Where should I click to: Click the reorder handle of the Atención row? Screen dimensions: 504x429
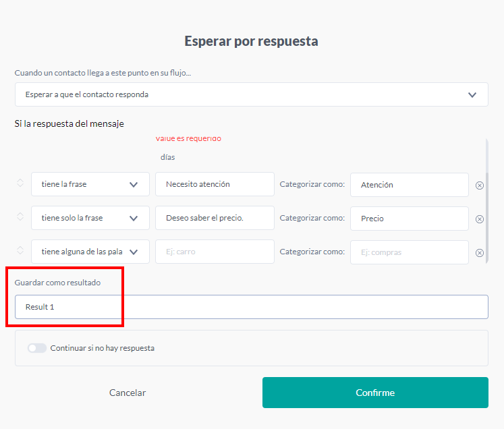point(20,183)
